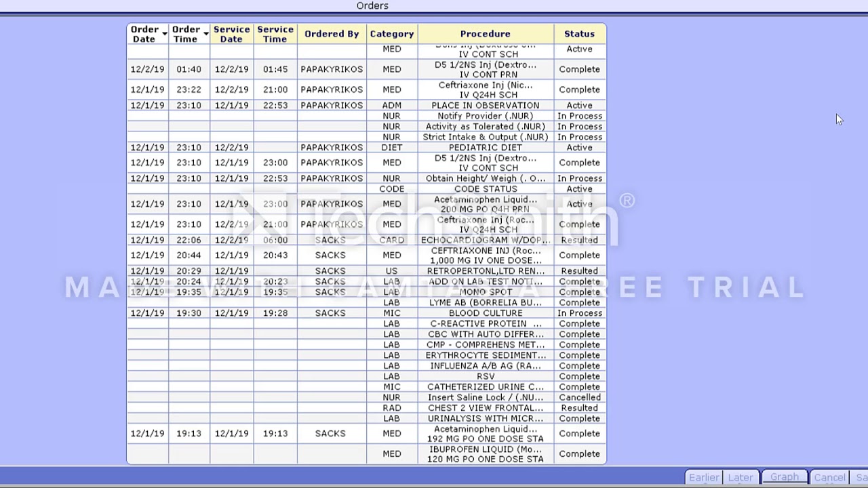Open the RETROPERTONL,LTD REN ultrasound order
868x488 pixels.
click(486, 271)
